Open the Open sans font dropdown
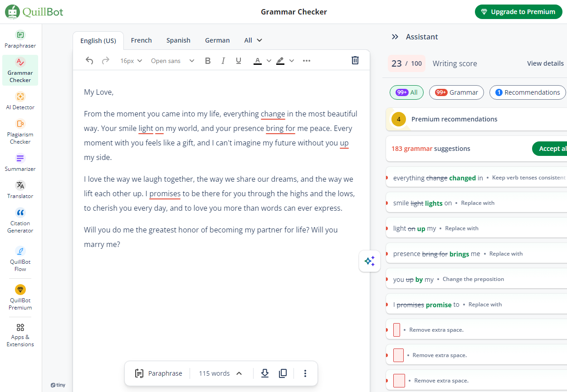This screenshot has width=567, height=392. click(x=172, y=61)
